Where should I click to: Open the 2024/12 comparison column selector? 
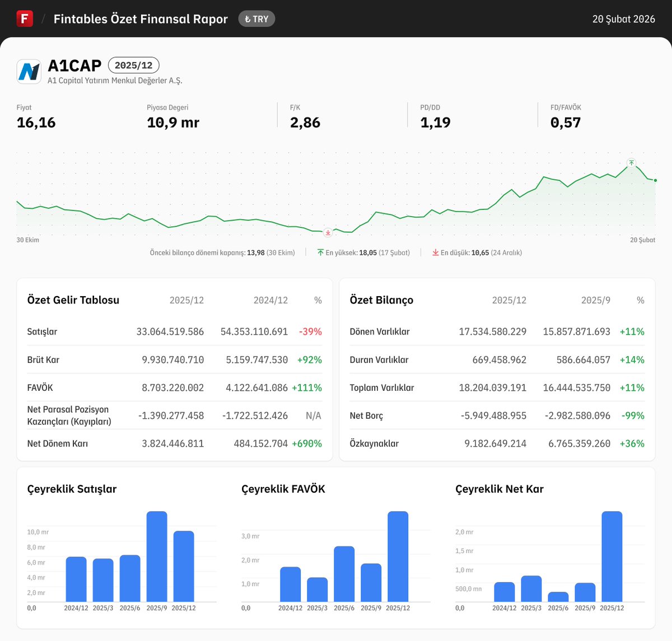click(270, 300)
